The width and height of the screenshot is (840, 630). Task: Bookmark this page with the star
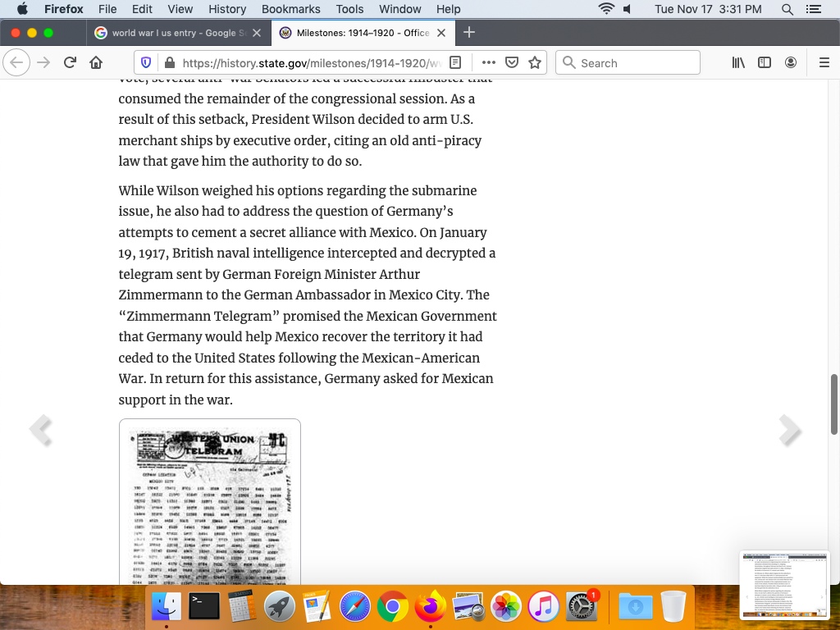pos(535,63)
